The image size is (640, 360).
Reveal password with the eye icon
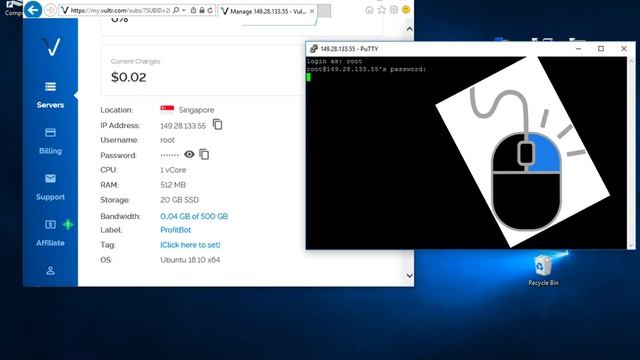point(189,154)
